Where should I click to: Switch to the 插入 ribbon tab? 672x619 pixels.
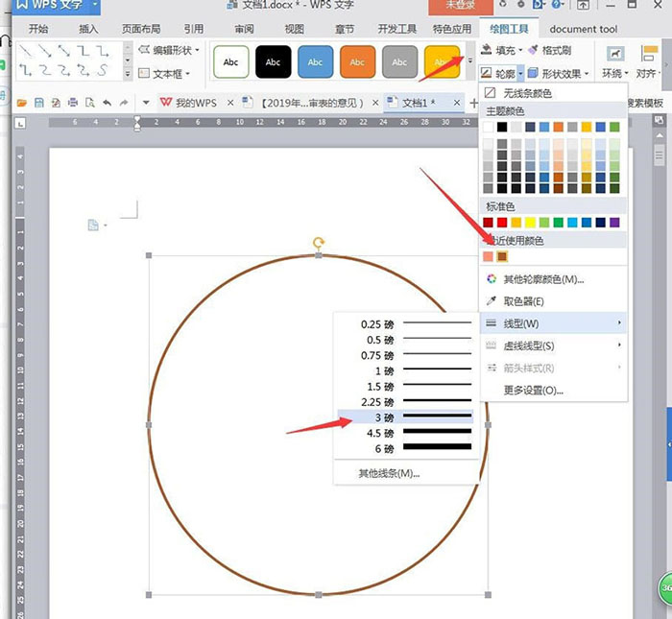[88, 29]
